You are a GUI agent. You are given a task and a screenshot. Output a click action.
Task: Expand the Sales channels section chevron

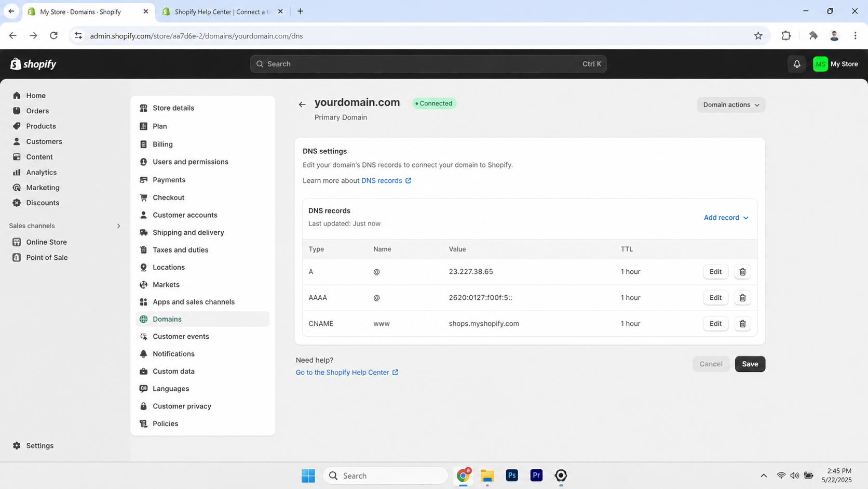tap(118, 226)
